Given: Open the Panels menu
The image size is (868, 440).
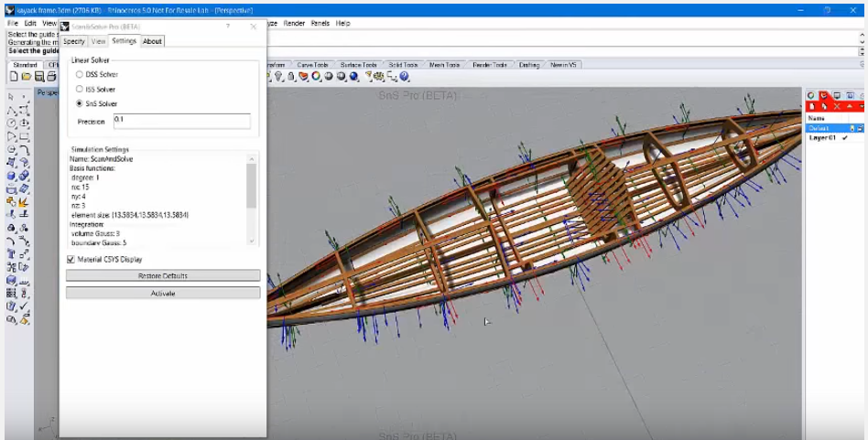Looking at the screenshot, I should coord(320,23).
